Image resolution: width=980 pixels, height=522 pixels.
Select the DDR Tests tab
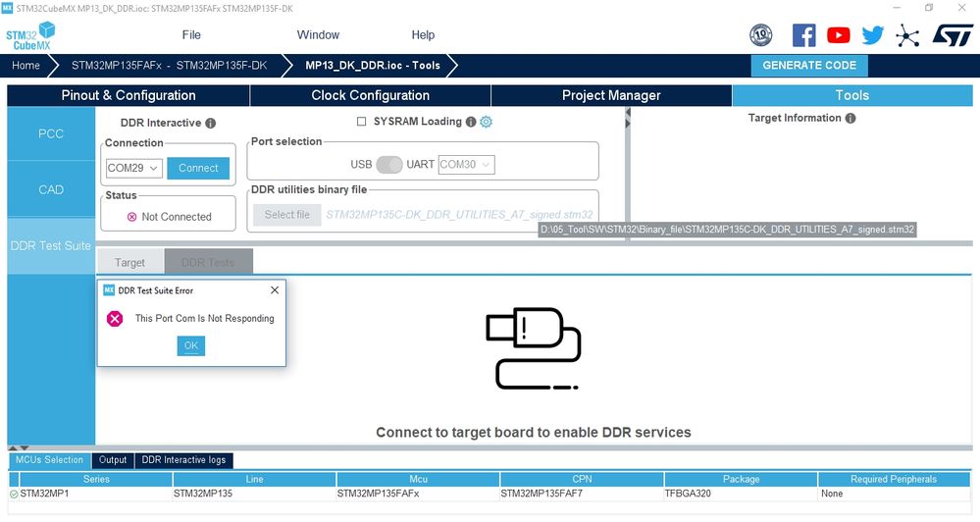pyautogui.click(x=209, y=263)
